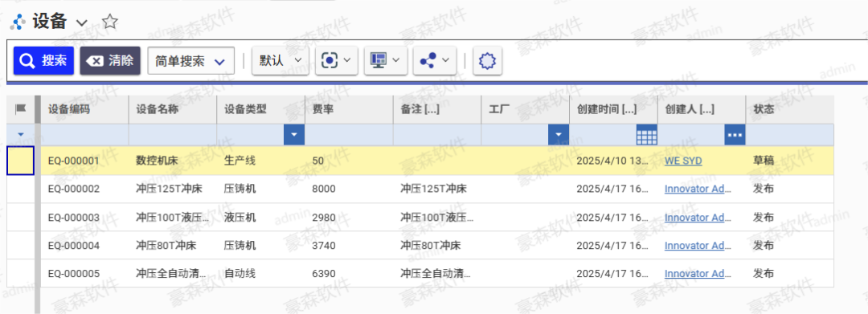
Task: Click the 自动线 device type cell
Action: 260,273
